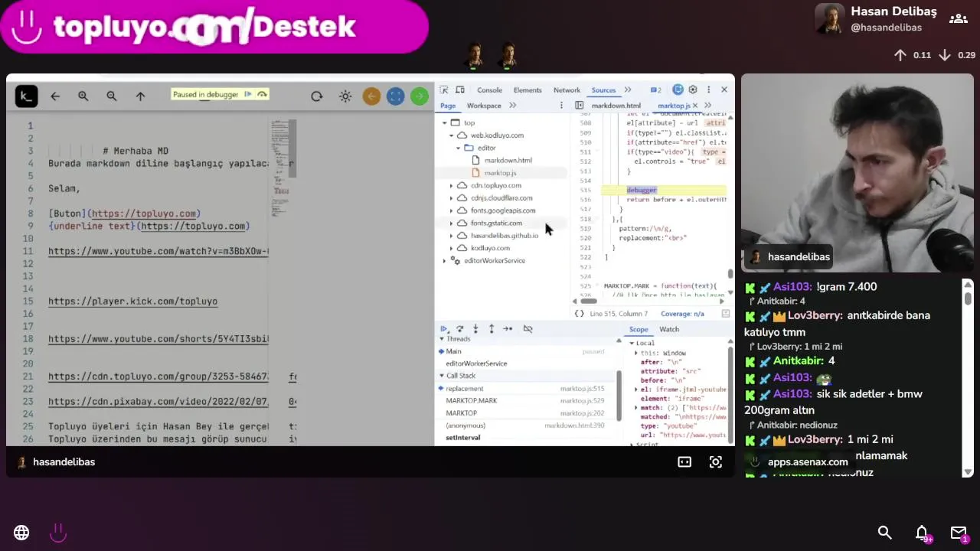Open the Elements tab
This screenshot has width=980, height=551.
(528, 90)
